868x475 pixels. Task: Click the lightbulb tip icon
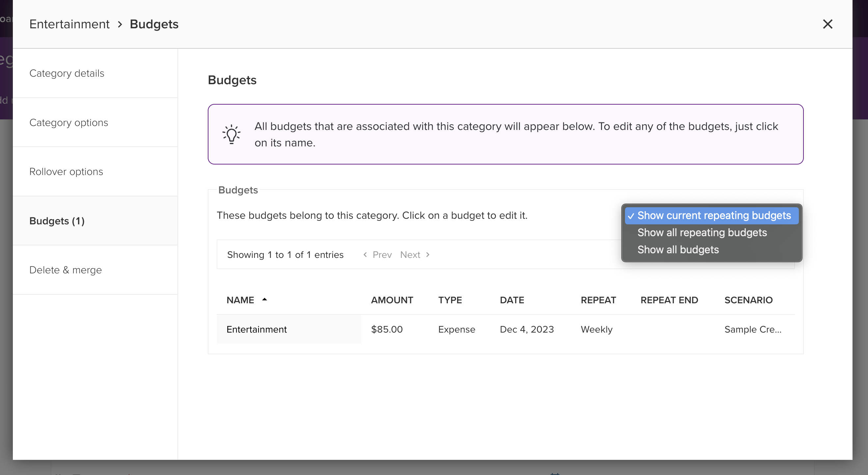coord(231,134)
